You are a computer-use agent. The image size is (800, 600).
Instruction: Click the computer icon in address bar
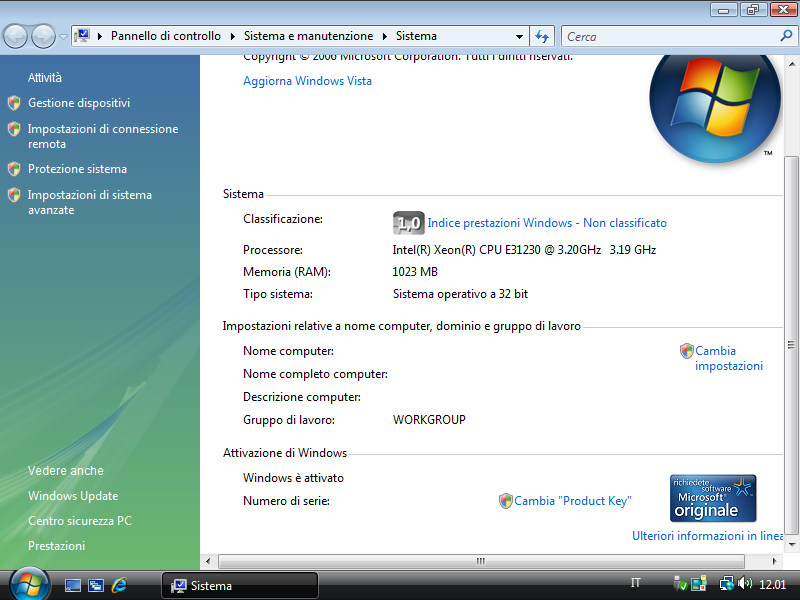(x=82, y=36)
